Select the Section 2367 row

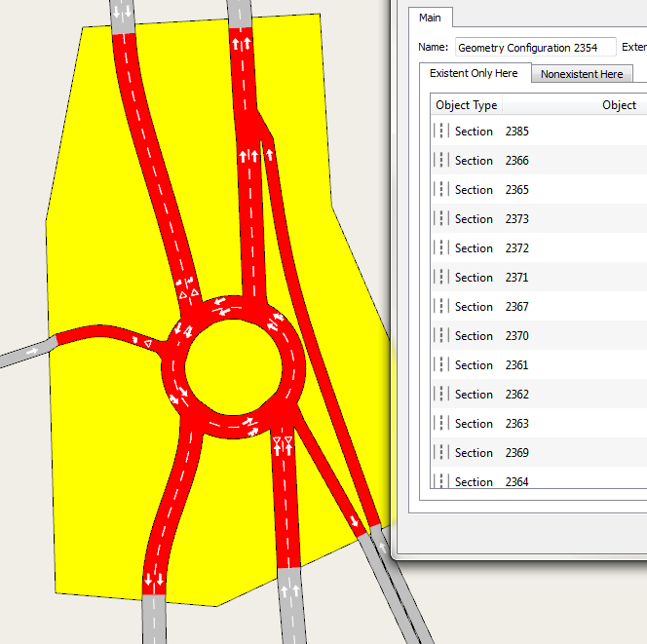516,307
